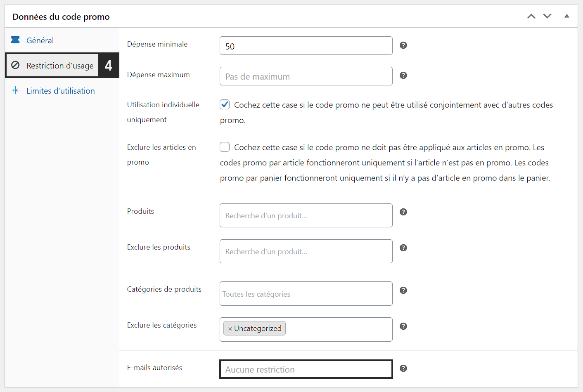Move the panel down with chevron
Viewport: 583px width, 392px height.
pos(547,17)
